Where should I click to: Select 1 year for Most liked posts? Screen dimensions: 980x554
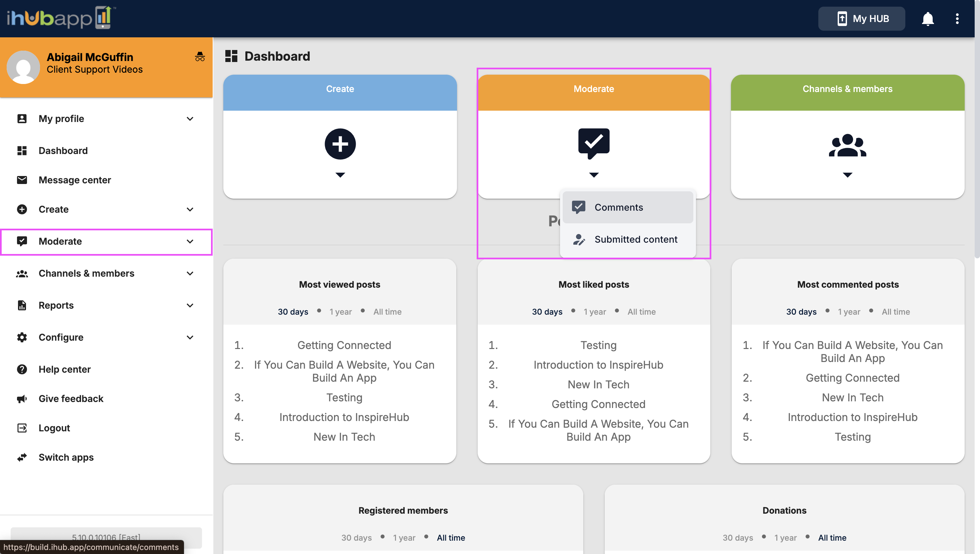click(x=595, y=311)
